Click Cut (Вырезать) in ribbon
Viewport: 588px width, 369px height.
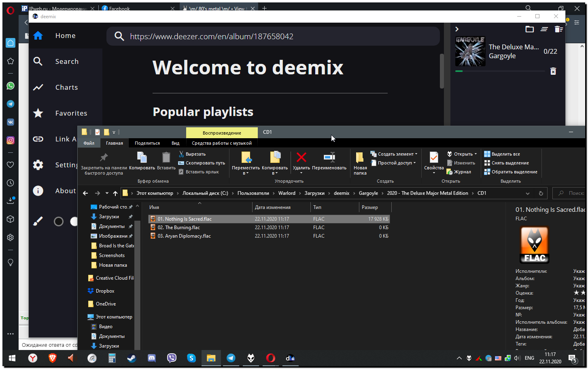click(192, 154)
